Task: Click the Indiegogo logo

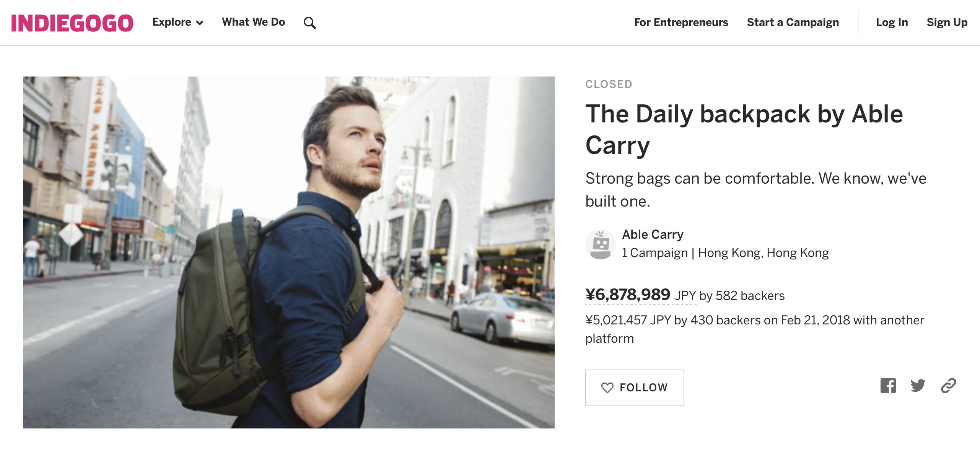Action: point(72,23)
